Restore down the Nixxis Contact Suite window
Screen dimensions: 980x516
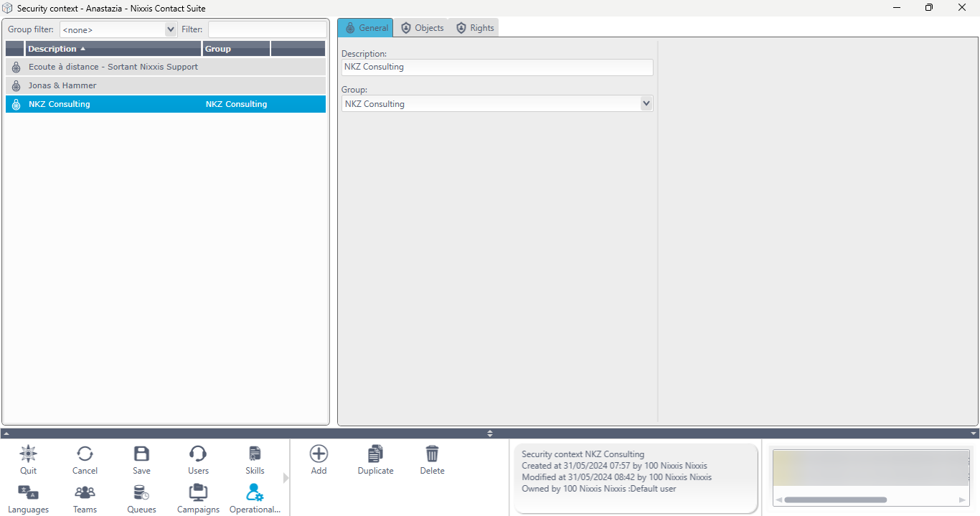point(929,8)
